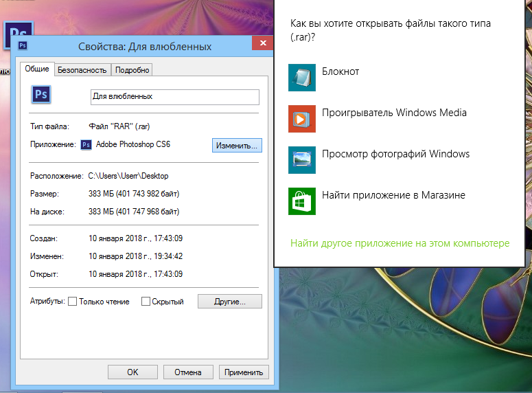Click the "Атрибуты:" label

[x=47, y=301]
